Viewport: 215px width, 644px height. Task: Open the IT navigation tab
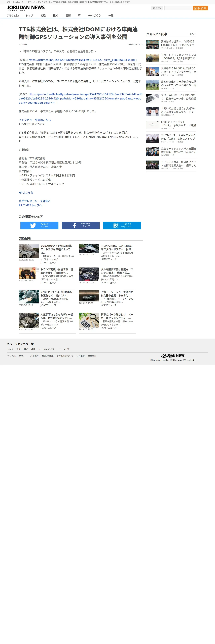pyautogui.click(x=79, y=16)
